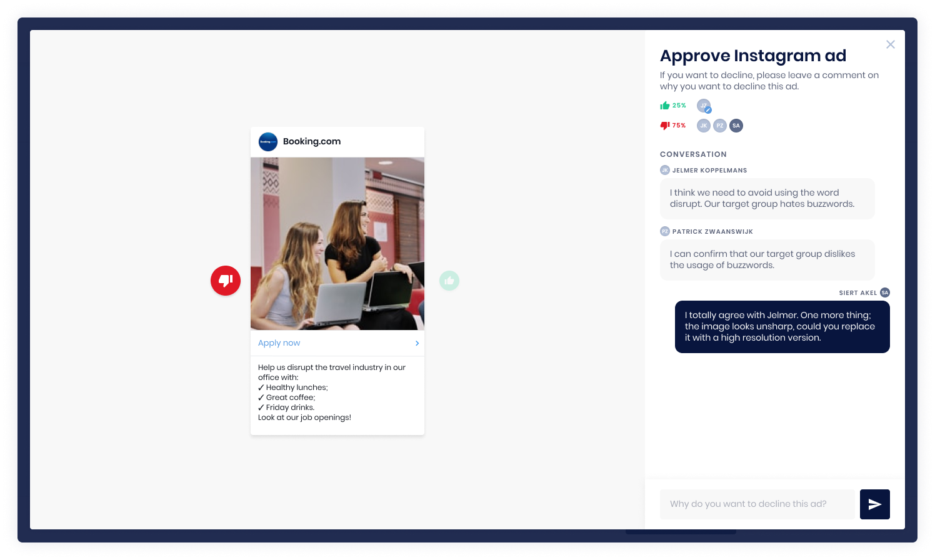
Task: Click the PZ avatar in decline row
Action: coord(720,126)
